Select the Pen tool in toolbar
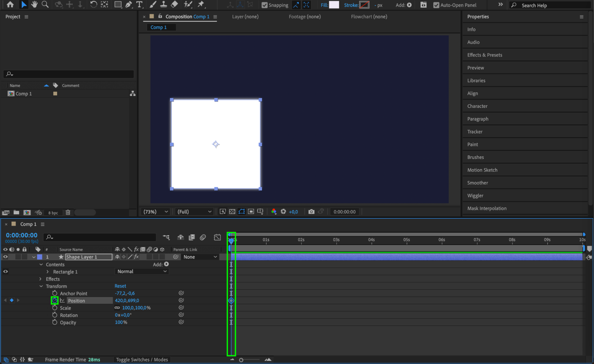The image size is (594, 364). (x=128, y=4)
